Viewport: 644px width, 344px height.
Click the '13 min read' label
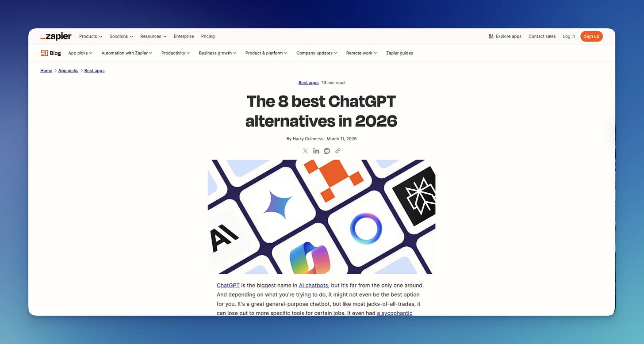[333, 83]
